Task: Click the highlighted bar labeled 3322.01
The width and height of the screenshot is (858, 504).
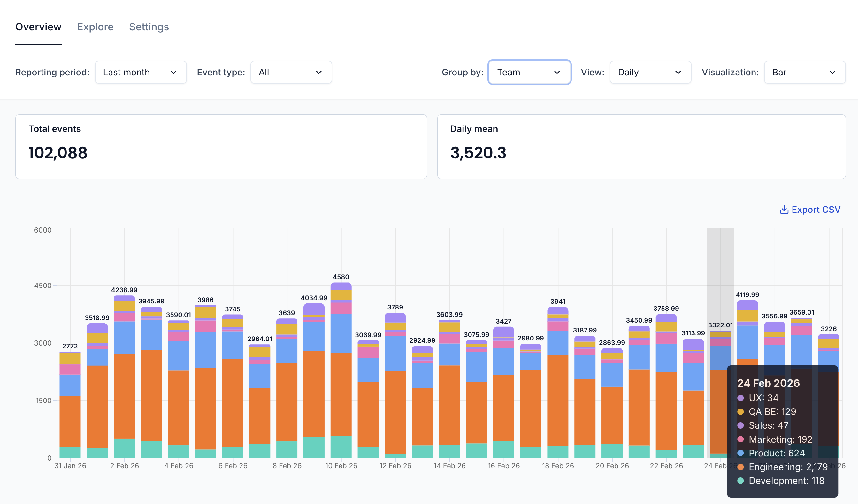Action: [720, 394]
